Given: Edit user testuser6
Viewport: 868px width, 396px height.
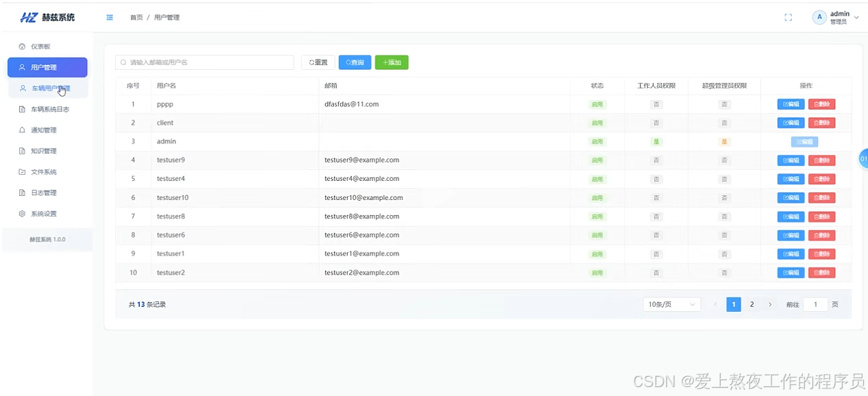Looking at the screenshot, I should point(791,235).
